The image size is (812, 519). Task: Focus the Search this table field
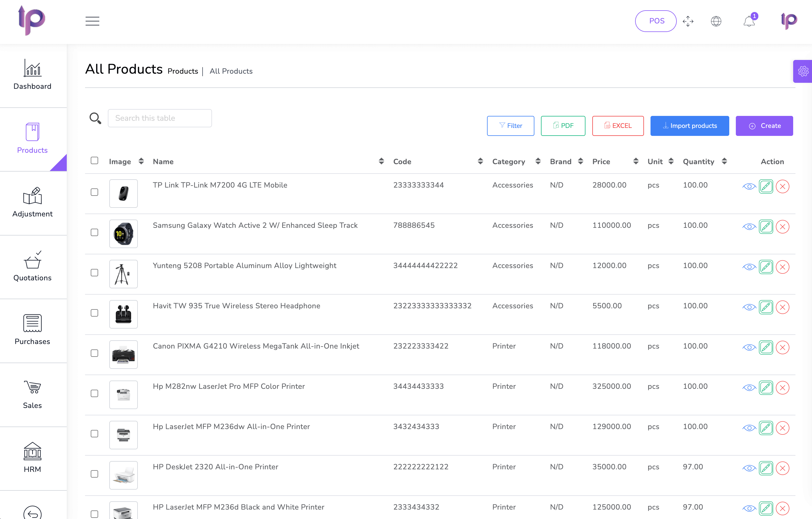coord(160,118)
